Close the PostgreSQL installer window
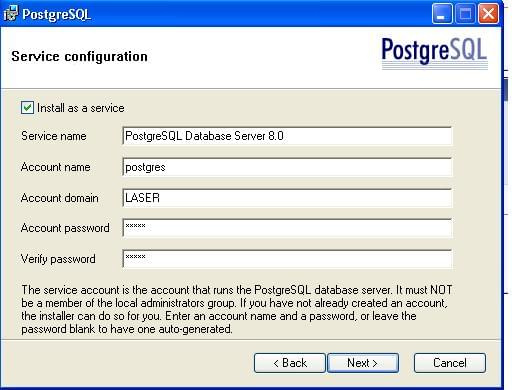This screenshot has height=390, width=512. pos(488,14)
